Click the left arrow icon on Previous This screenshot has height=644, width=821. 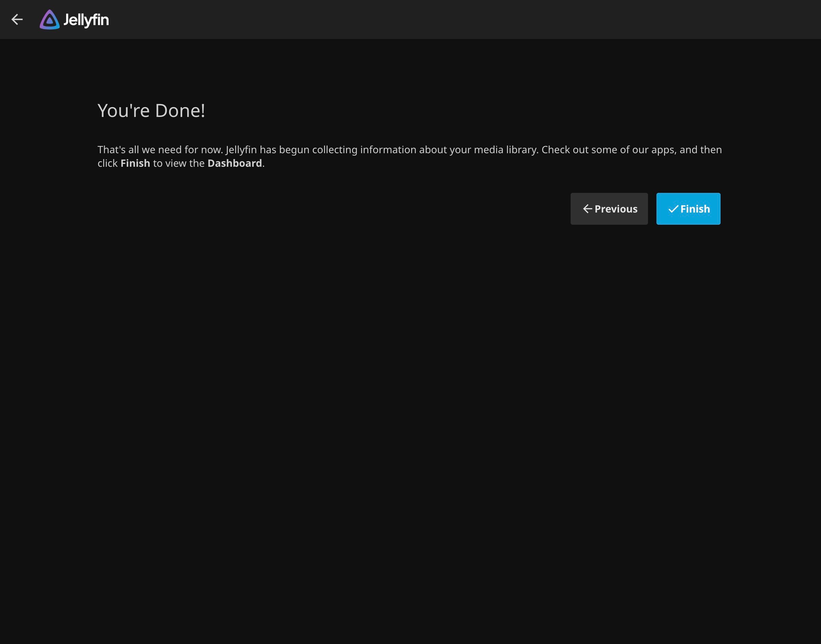pos(588,209)
